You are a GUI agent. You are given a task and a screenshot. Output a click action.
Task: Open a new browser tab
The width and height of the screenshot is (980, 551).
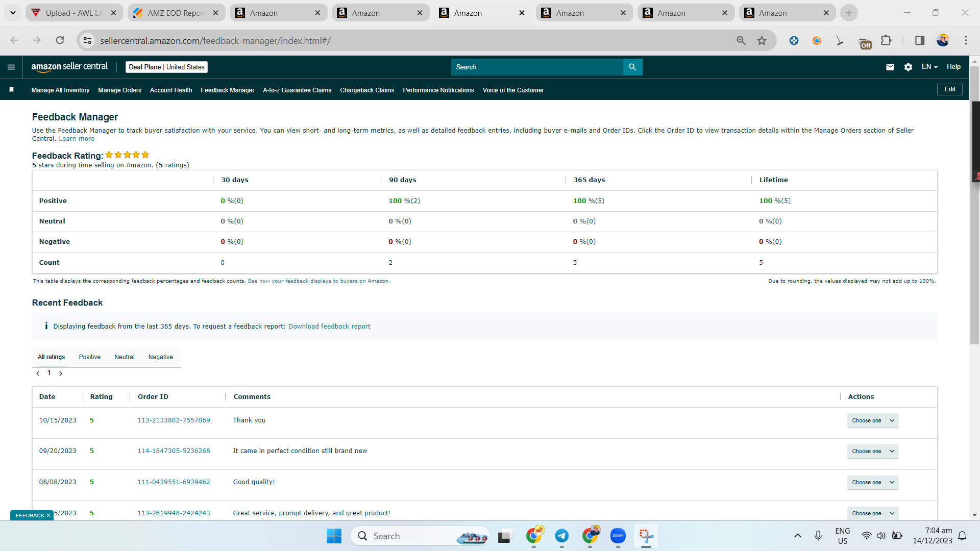849,13
